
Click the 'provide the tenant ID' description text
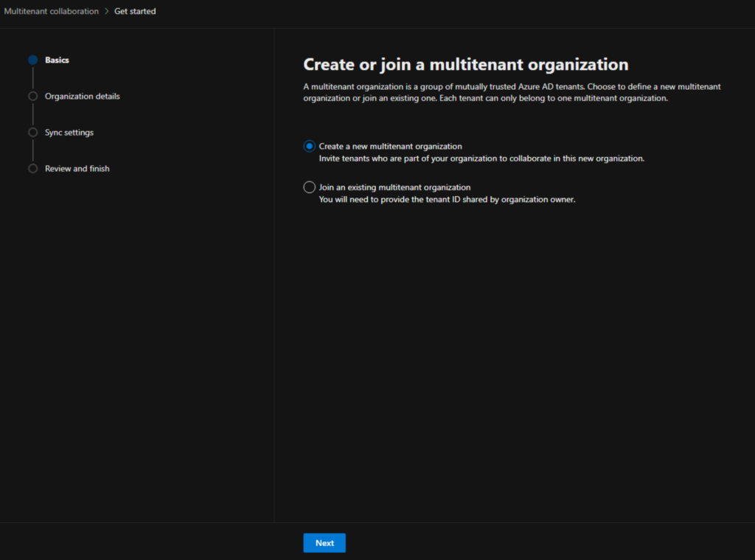pos(447,199)
